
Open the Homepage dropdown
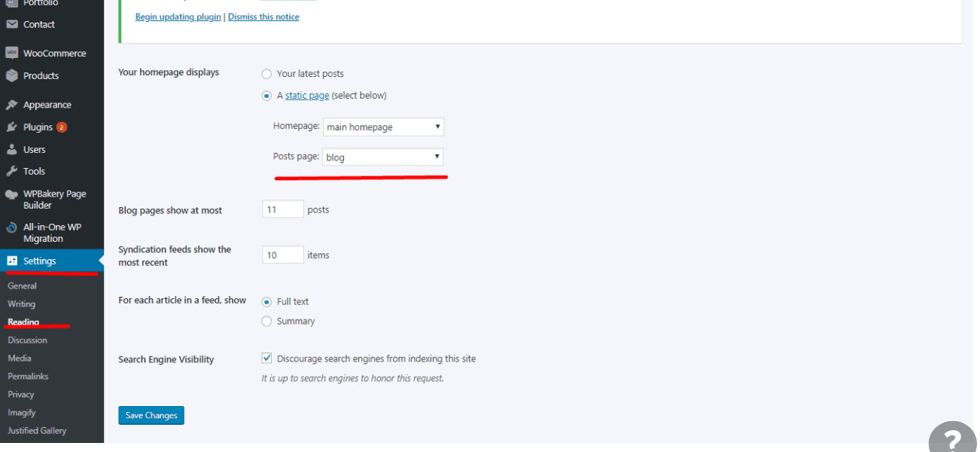tap(383, 127)
